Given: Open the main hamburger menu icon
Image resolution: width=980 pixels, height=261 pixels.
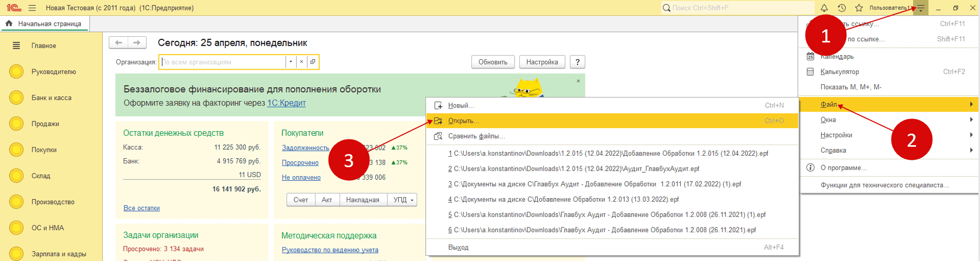Looking at the screenshot, I should pyautogui.click(x=32, y=8).
